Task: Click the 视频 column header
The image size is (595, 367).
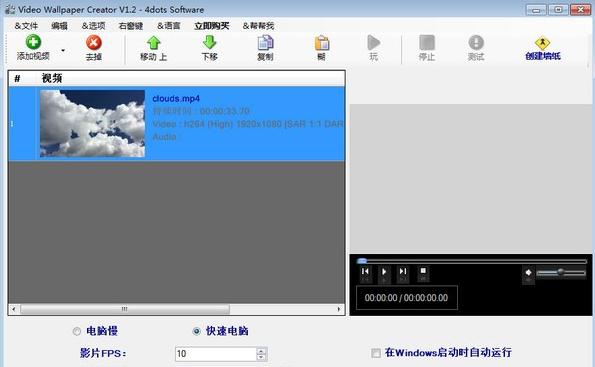Action: (52, 78)
